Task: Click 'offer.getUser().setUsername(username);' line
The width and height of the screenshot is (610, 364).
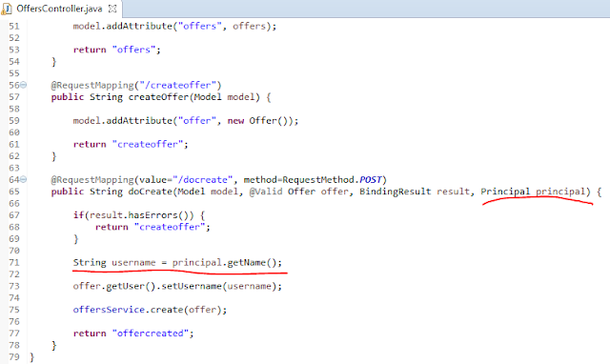Action: pos(177,286)
